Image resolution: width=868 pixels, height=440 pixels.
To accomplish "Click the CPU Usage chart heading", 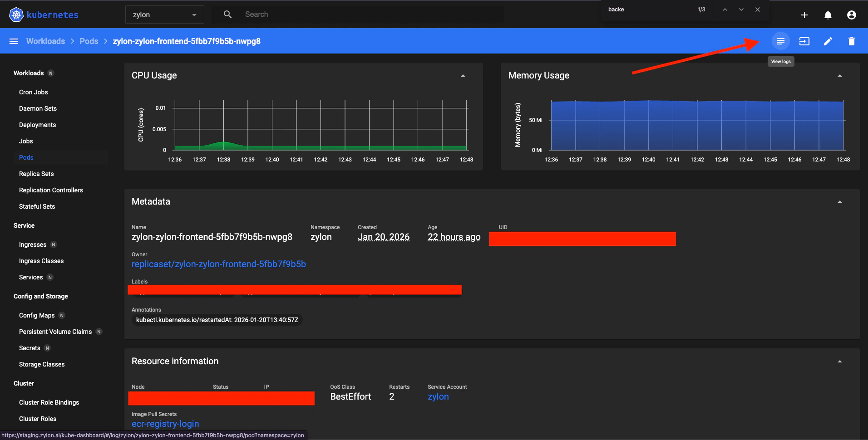I will pyautogui.click(x=154, y=76).
